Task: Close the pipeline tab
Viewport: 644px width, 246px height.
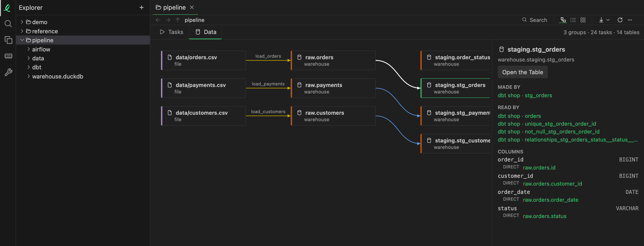Action: (192, 7)
